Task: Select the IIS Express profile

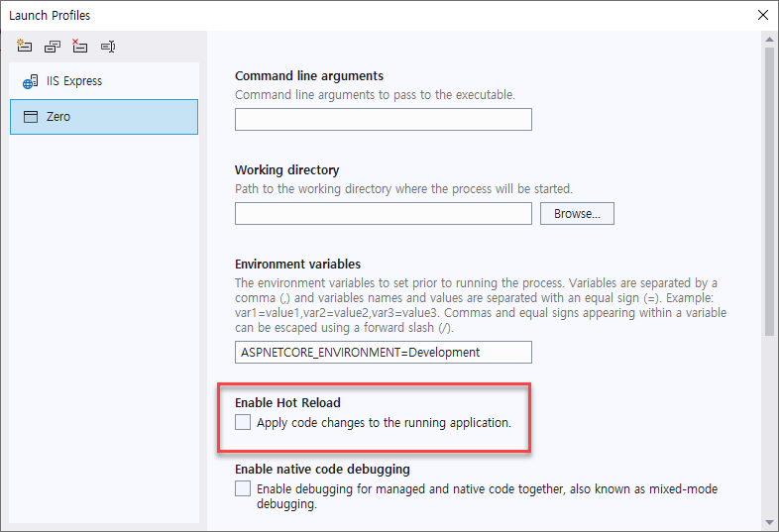Action: point(103,81)
